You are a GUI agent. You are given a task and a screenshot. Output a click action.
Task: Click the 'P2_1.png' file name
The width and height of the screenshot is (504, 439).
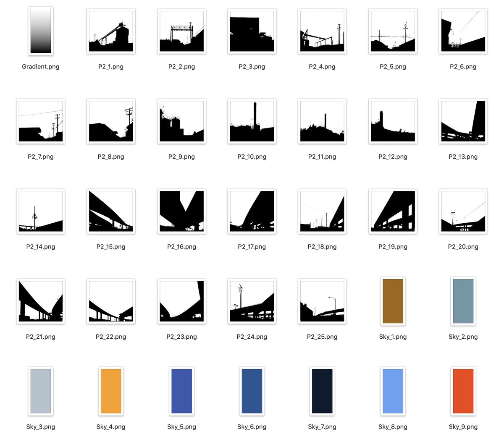pos(111,67)
